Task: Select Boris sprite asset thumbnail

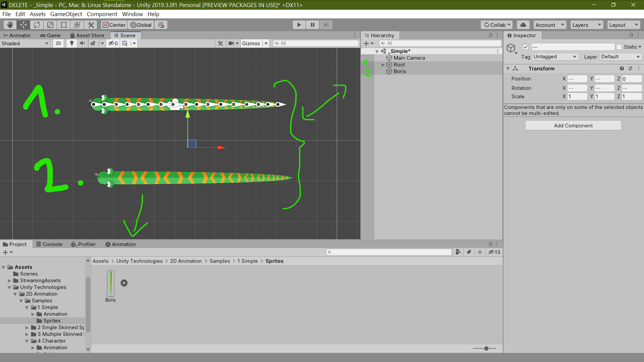Action: 110,283
